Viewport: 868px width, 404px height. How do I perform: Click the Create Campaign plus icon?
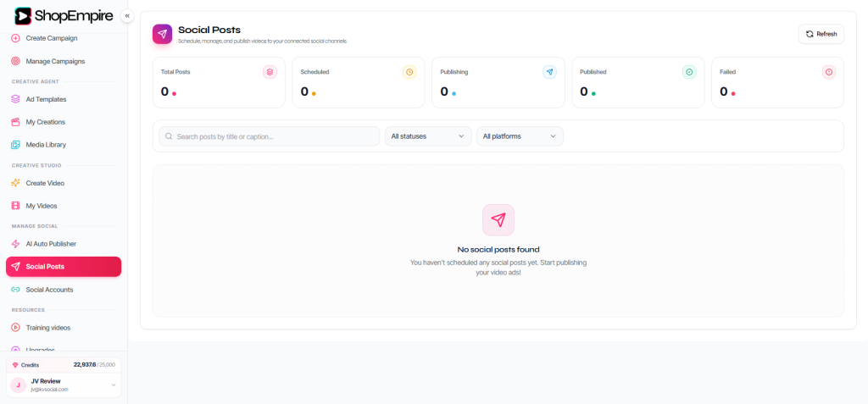pos(15,38)
